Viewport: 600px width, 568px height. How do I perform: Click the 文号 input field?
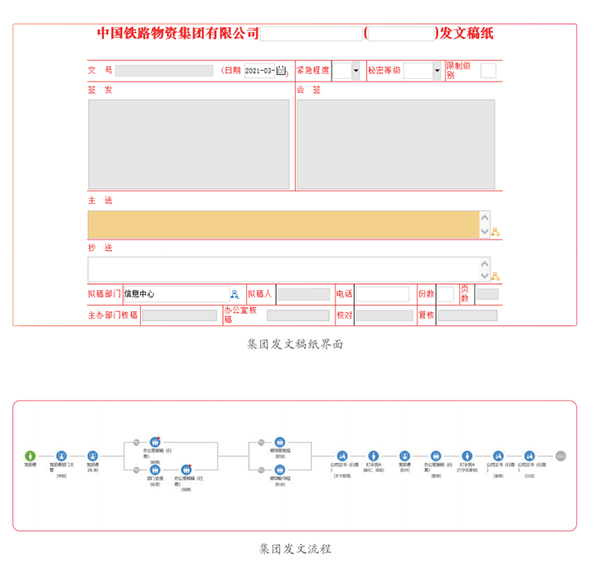pyautogui.click(x=164, y=71)
